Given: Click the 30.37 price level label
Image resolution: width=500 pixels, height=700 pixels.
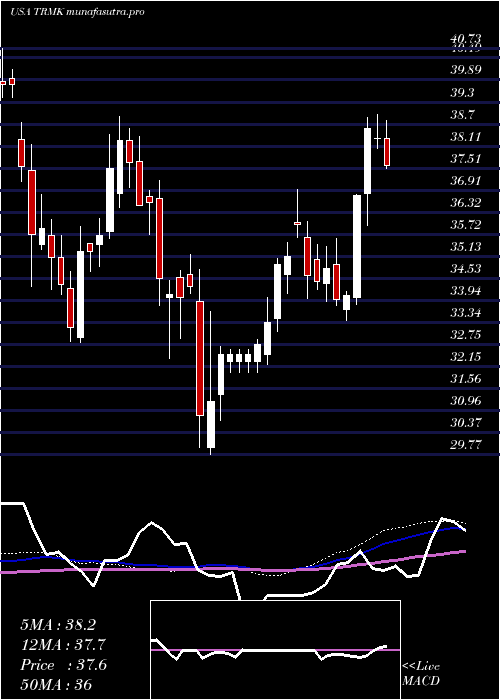Looking at the screenshot, I should (466, 423).
